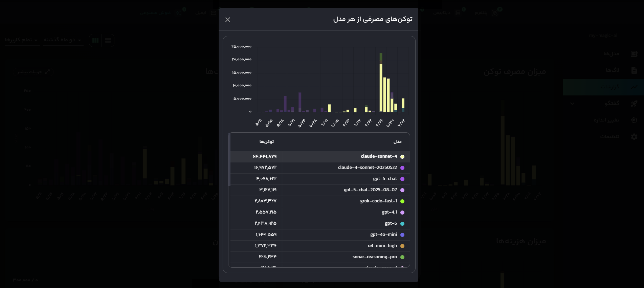Viewport: 644px width, 288px height.
Task: Click the grok-code-fast-1 green legend dot
Action: point(402,201)
